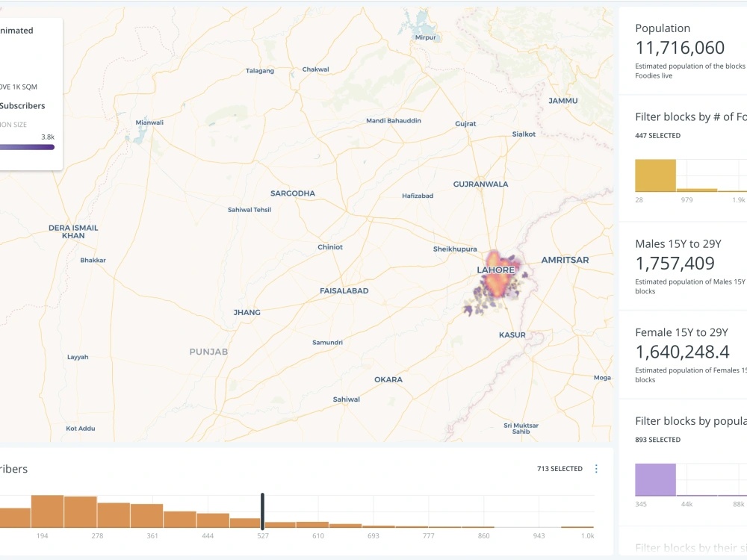Screen dimensions: 747x560
Task: Click the FAISALABAD map label
Action: (x=344, y=291)
